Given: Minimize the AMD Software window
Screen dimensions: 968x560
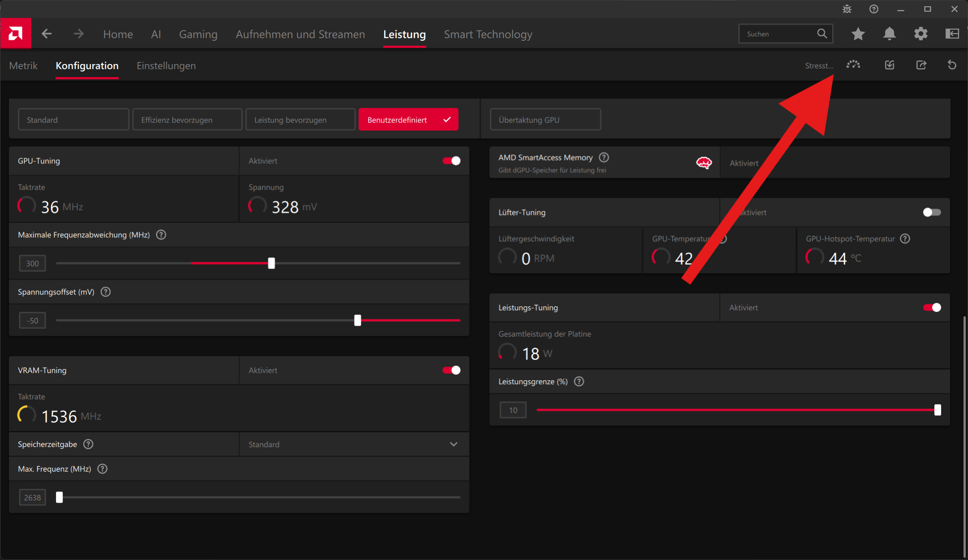Looking at the screenshot, I should 900,9.
